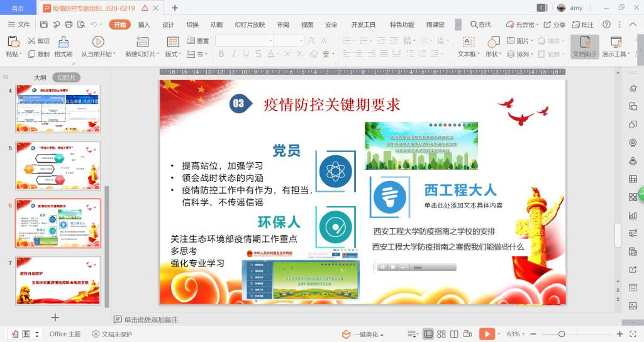The height and width of the screenshot is (342, 644).
Task: Open the shapes (形状) tool
Action: point(494,47)
